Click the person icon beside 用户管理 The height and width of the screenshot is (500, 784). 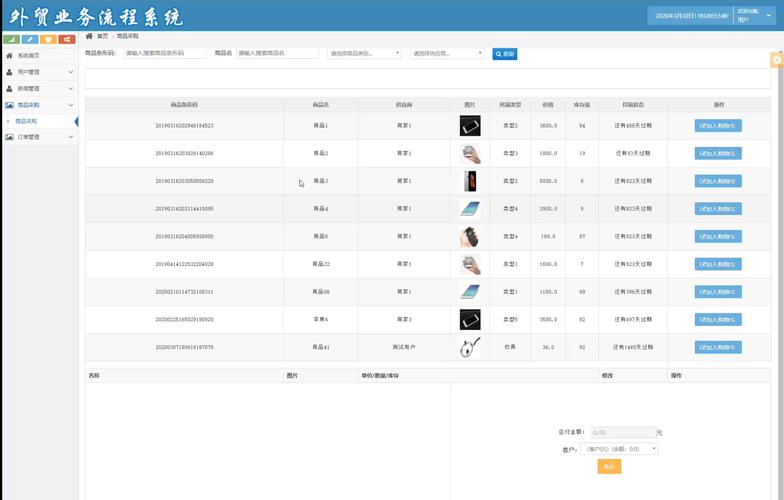point(9,72)
